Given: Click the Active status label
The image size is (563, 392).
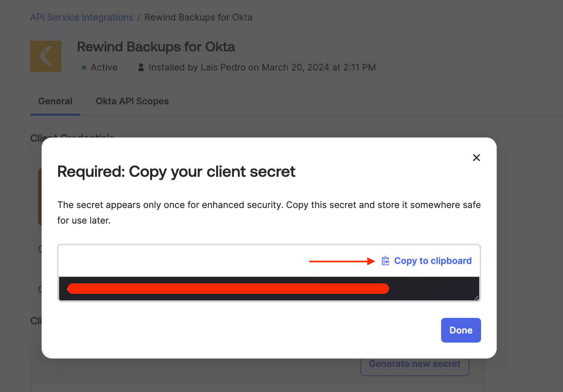Looking at the screenshot, I should pyautogui.click(x=104, y=67).
